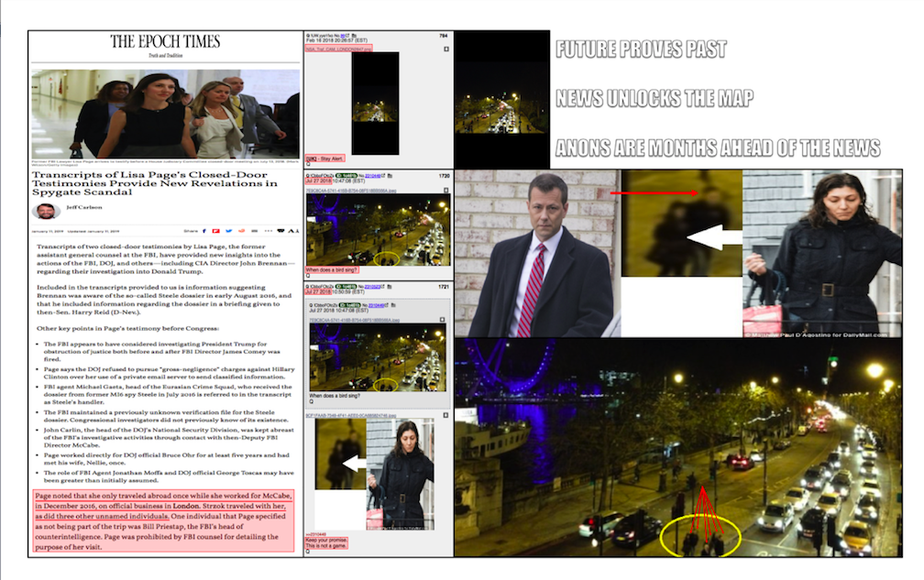Expand the image attachment in post 1720
924x580 pixels.
(x=446, y=191)
